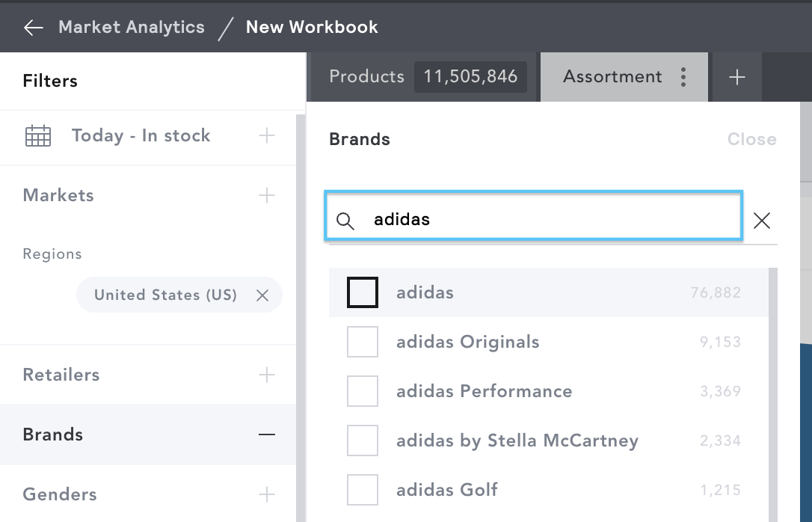Go back with the left arrow icon
812x522 pixels.
pyautogui.click(x=33, y=28)
